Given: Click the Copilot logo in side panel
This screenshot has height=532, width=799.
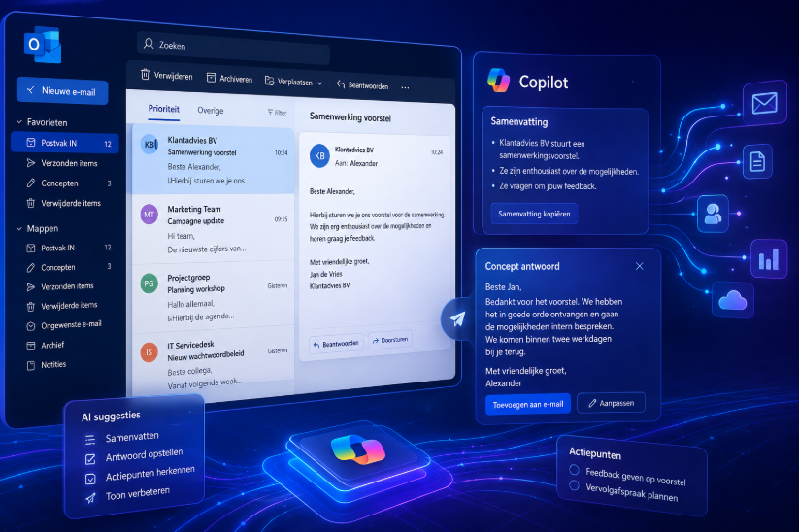Looking at the screenshot, I should coord(498,81).
